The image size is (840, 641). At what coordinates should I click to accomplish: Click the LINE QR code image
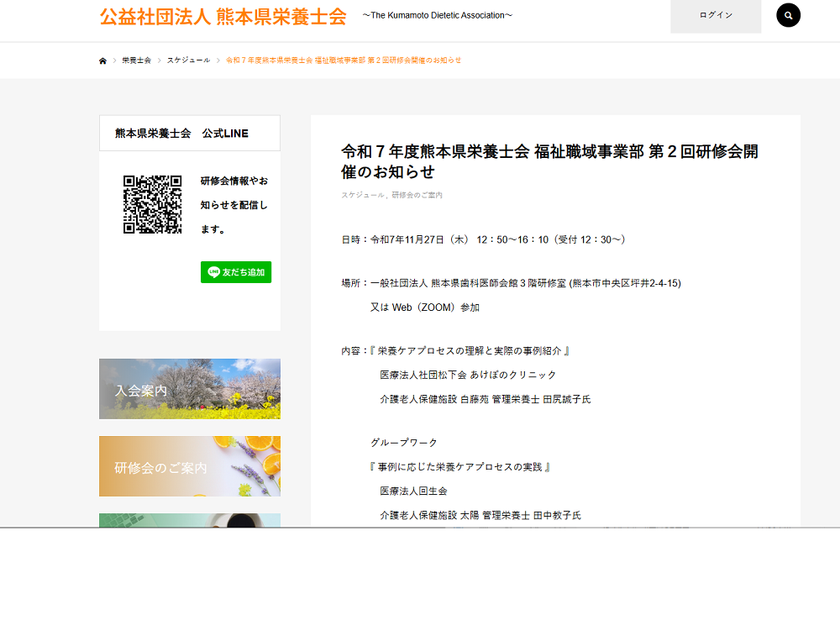coord(152,204)
